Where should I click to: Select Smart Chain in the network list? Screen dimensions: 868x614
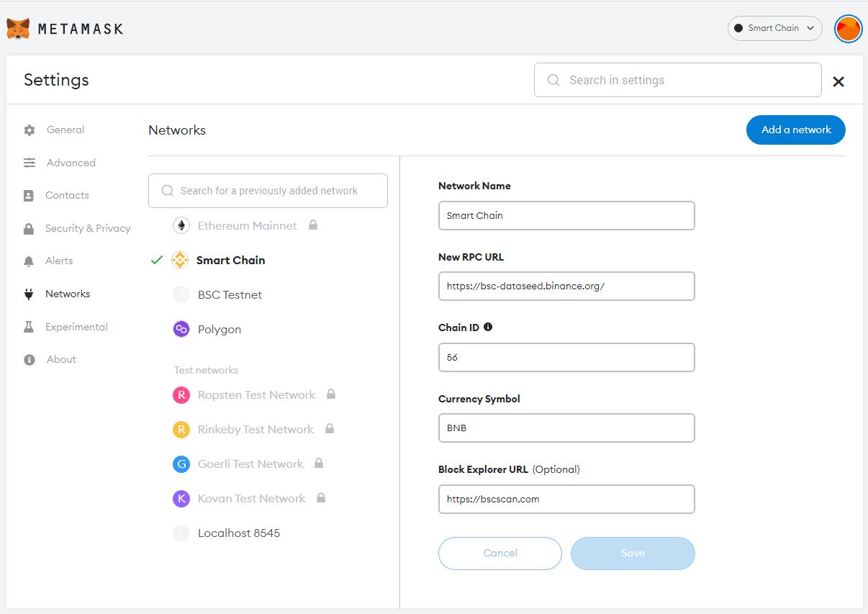pyautogui.click(x=230, y=260)
